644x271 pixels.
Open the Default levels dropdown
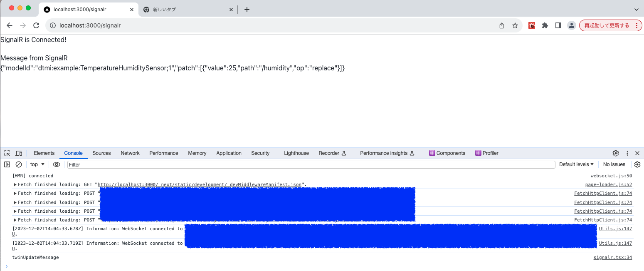tap(576, 164)
